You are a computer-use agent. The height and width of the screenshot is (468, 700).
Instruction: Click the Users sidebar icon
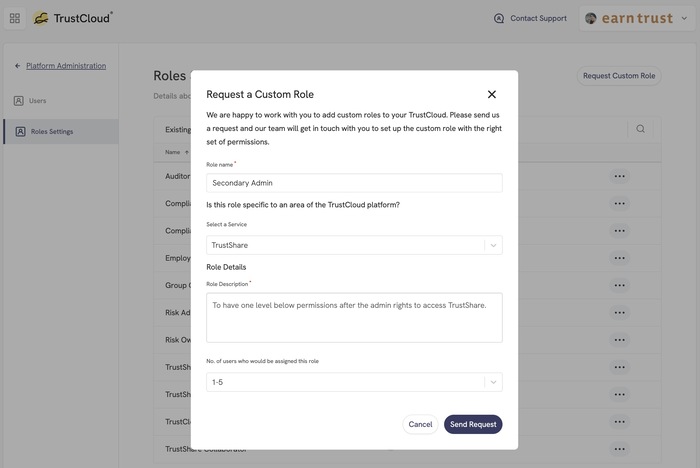click(18, 101)
